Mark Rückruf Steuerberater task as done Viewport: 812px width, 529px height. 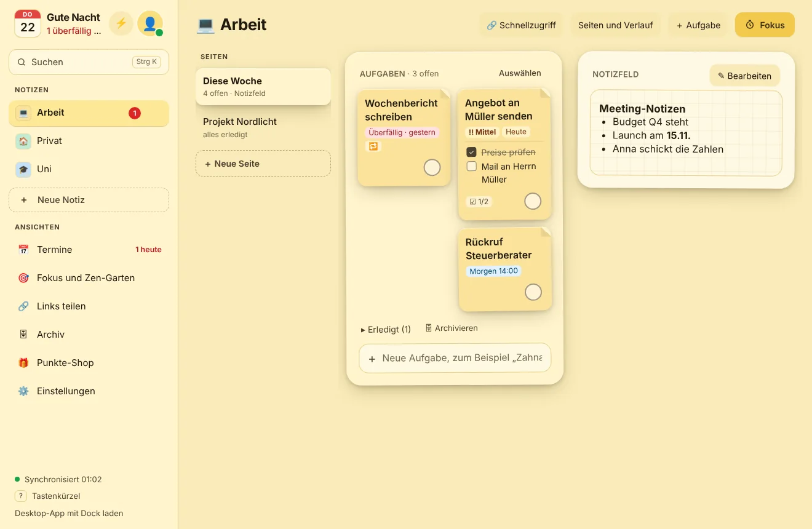click(x=533, y=292)
